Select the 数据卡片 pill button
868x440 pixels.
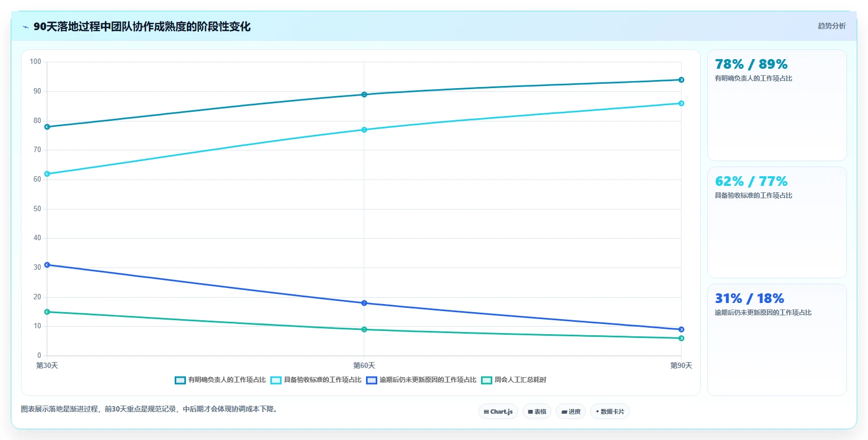point(610,412)
